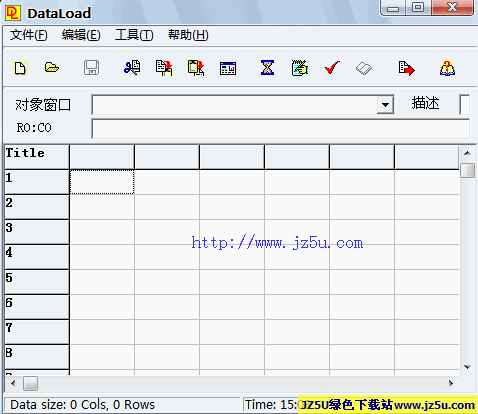Maximize the DataLoad window
This screenshot has height=414, width=478.
[x=418, y=8]
